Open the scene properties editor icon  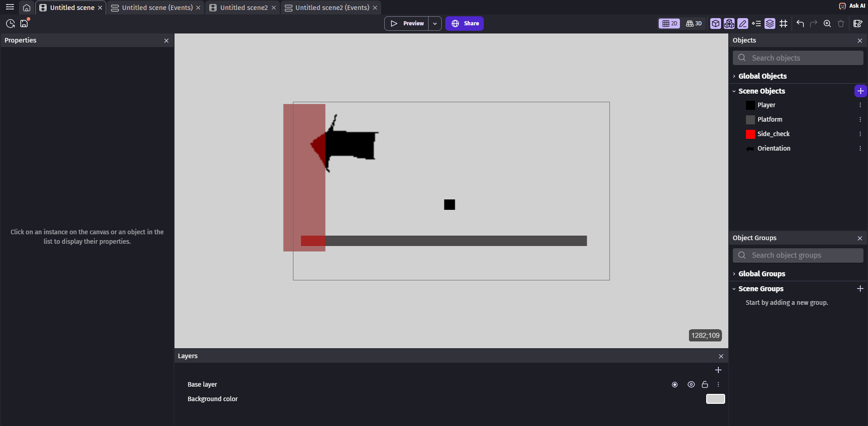point(858,24)
